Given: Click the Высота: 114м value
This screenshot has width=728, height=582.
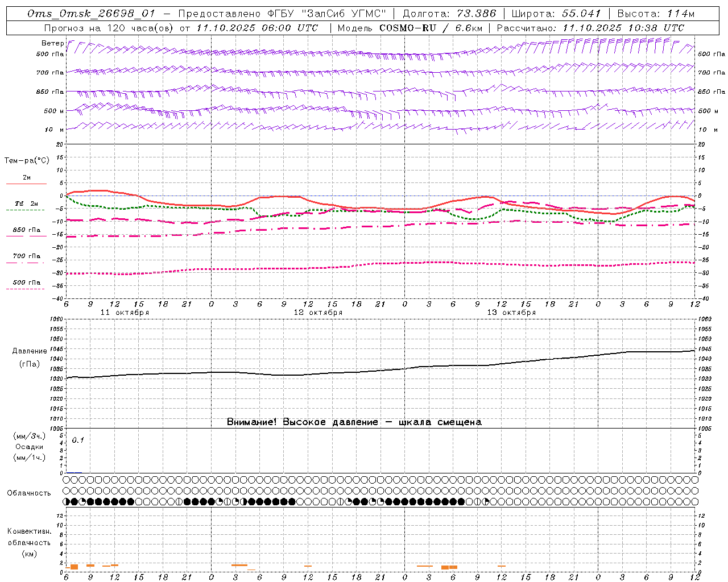Looking at the screenshot, I should [656, 14].
